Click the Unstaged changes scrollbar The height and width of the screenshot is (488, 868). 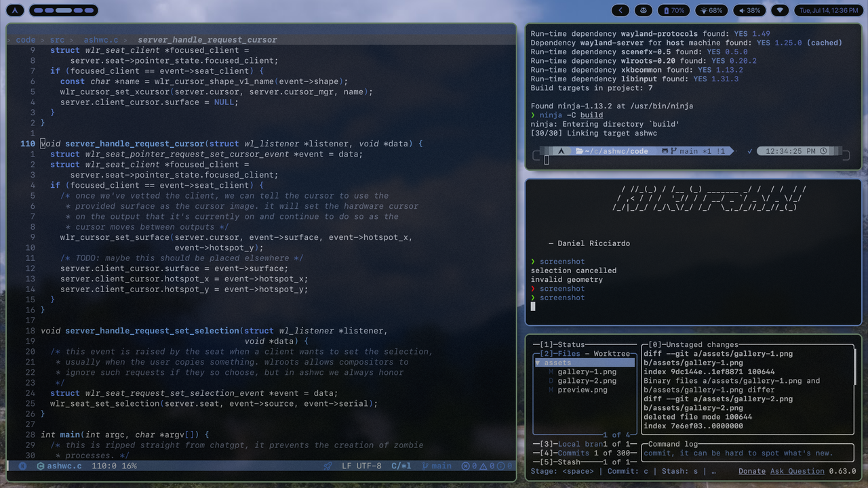(x=855, y=365)
